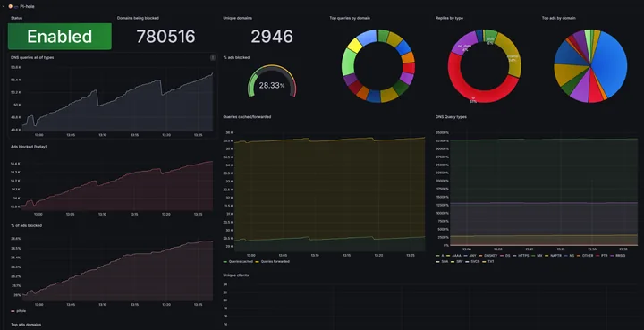The height and width of the screenshot is (330, 644).
Task: Open the DNS queries panel menu icon
Action: click(213, 58)
